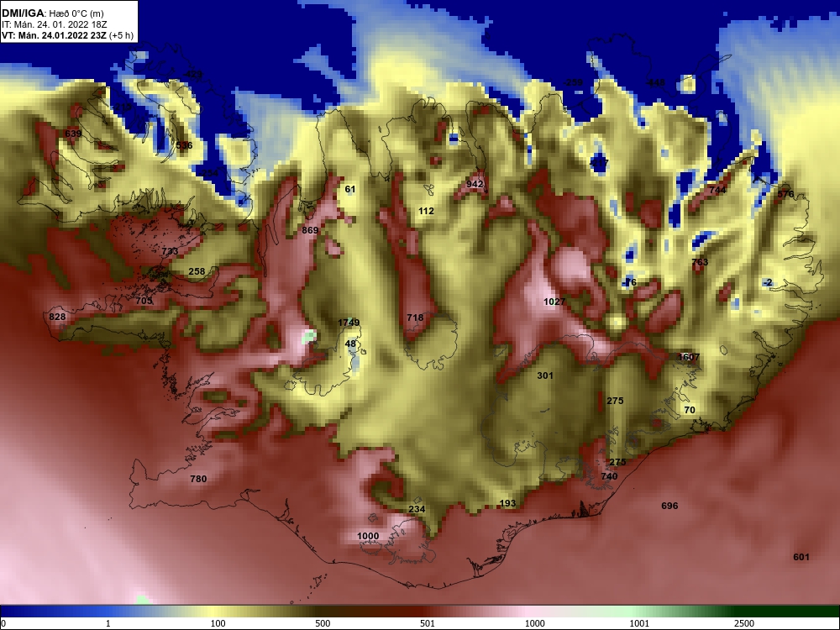Click the map title 'DMI/IGA: Hæð 0°C (m)'

click(53, 13)
